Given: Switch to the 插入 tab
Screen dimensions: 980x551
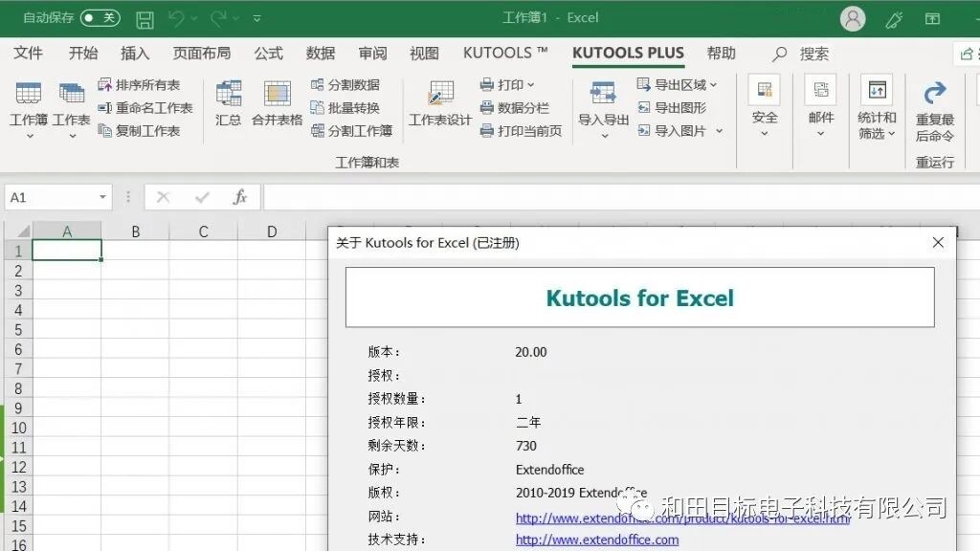Looking at the screenshot, I should click(135, 54).
